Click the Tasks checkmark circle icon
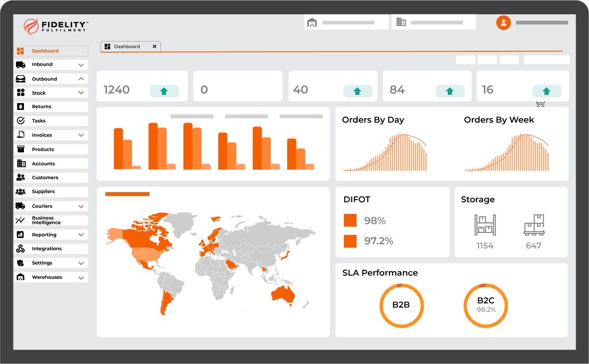 (x=21, y=121)
